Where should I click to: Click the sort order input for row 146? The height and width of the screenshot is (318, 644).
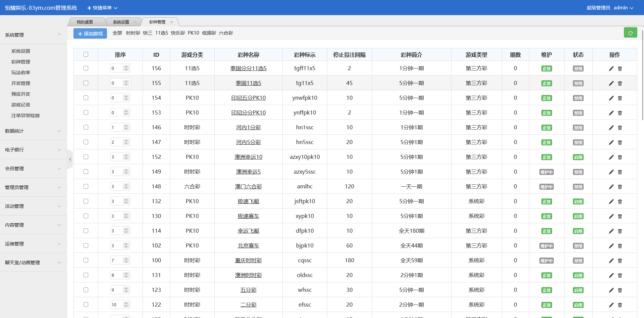[117, 127]
